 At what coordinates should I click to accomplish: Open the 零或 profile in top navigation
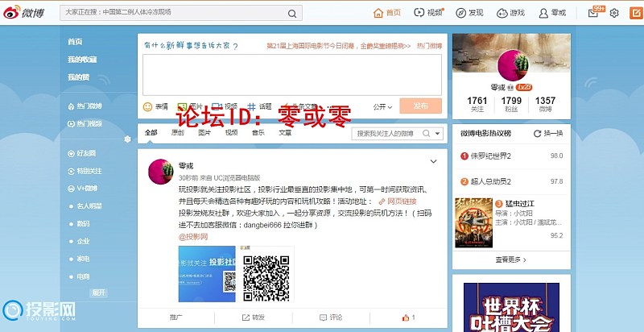tap(552, 13)
